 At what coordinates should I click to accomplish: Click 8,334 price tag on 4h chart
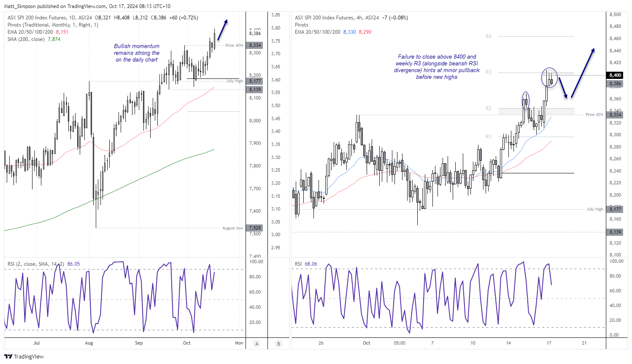click(x=615, y=115)
